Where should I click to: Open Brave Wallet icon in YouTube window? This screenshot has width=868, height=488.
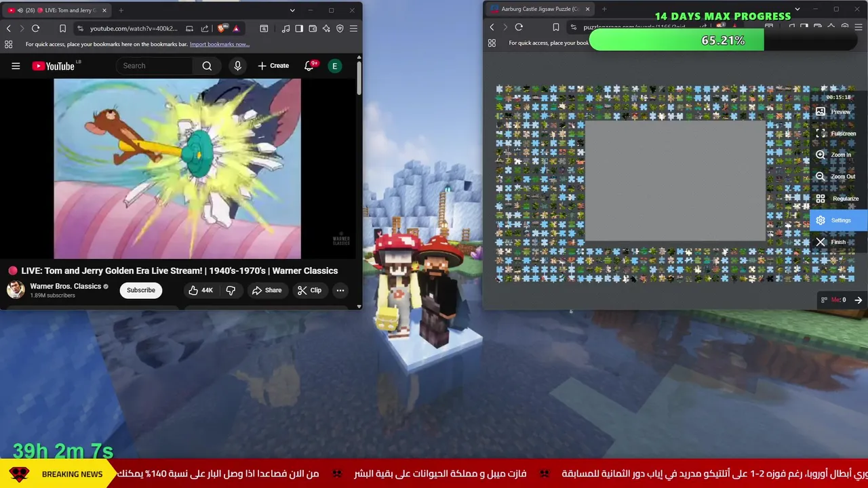pyautogui.click(x=313, y=28)
